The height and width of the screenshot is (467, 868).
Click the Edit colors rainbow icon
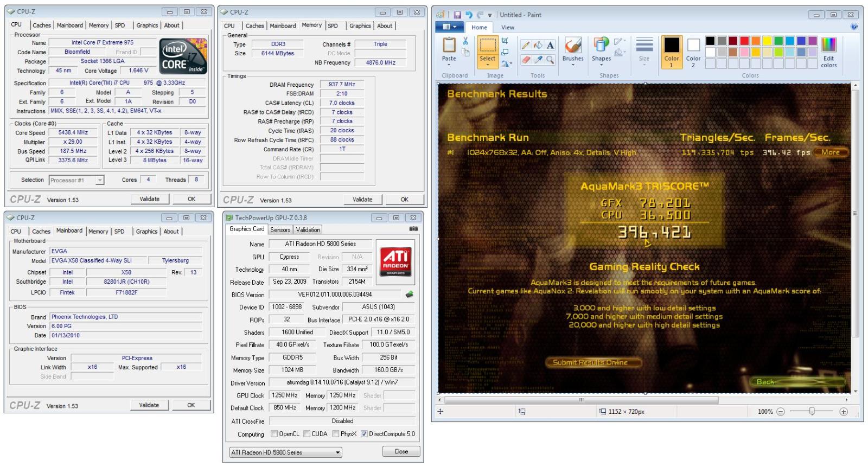tap(829, 45)
